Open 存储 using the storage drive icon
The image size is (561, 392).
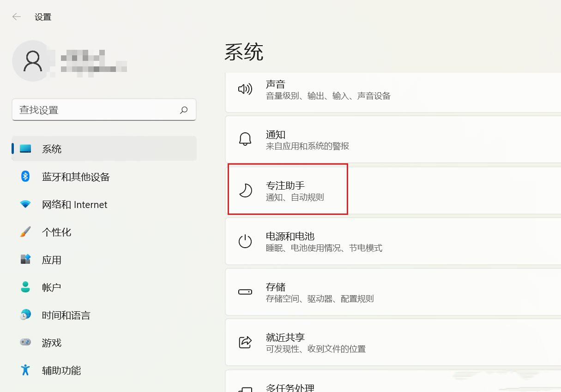[245, 292]
